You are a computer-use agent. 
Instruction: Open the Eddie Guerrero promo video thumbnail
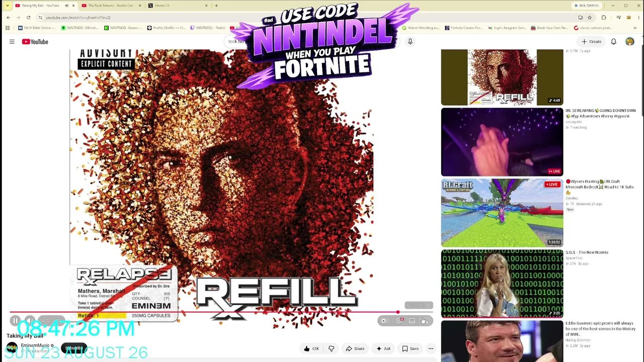tap(502, 341)
